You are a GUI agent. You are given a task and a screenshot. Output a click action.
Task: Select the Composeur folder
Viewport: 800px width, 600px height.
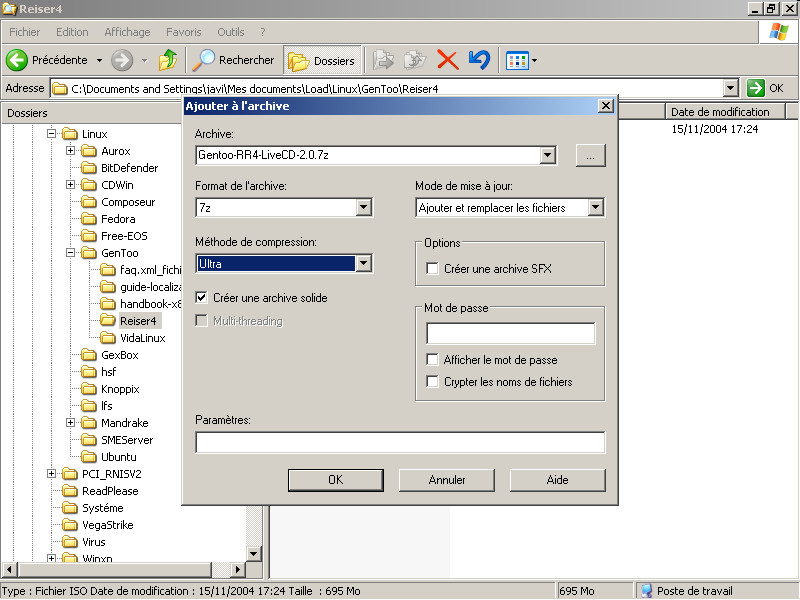pos(118,202)
